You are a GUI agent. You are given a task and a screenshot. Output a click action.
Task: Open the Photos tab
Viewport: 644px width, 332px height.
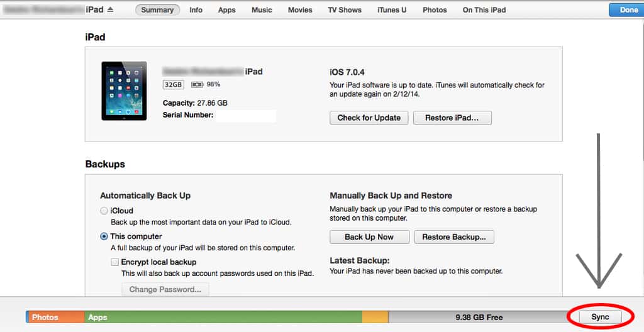[435, 10]
